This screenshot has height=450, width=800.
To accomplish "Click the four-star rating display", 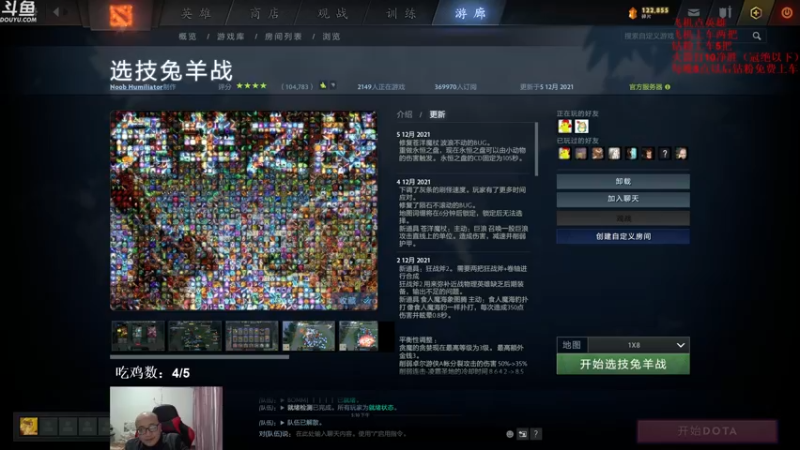I will (x=252, y=86).
